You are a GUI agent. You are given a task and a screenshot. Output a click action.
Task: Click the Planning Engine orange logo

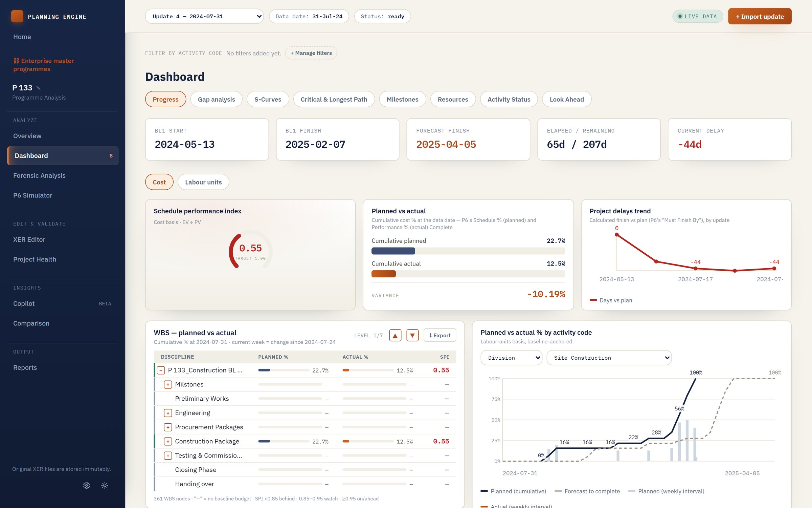click(17, 16)
